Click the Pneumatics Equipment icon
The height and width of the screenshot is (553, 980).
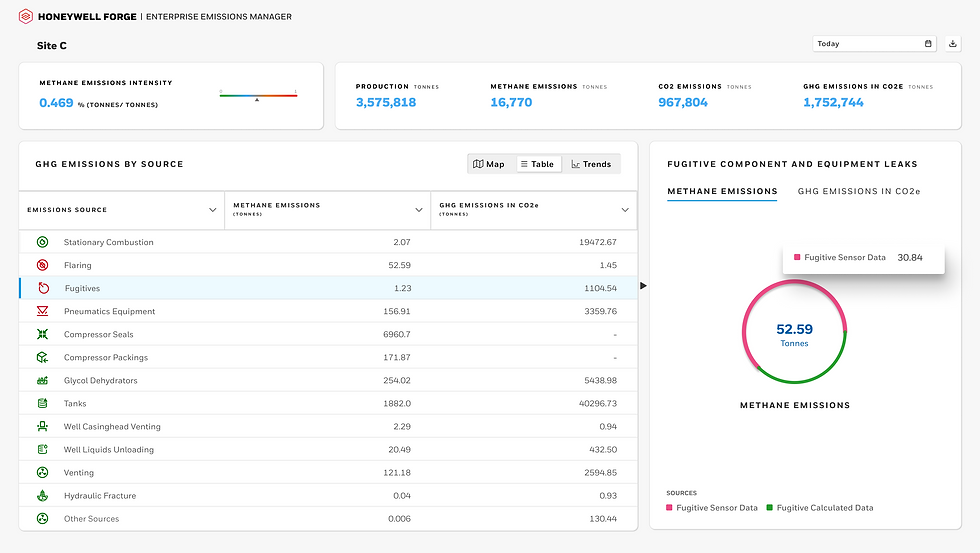coord(42,311)
